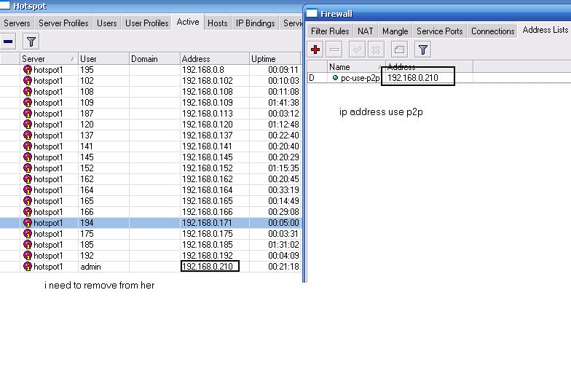Select pc-use-p2p address list entry name
This screenshot has height=392, width=571.
(360, 78)
